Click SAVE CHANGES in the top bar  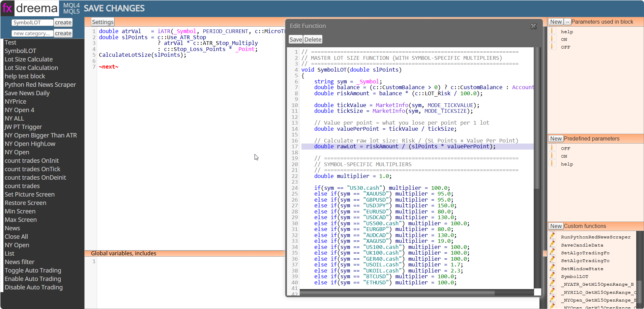(114, 8)
